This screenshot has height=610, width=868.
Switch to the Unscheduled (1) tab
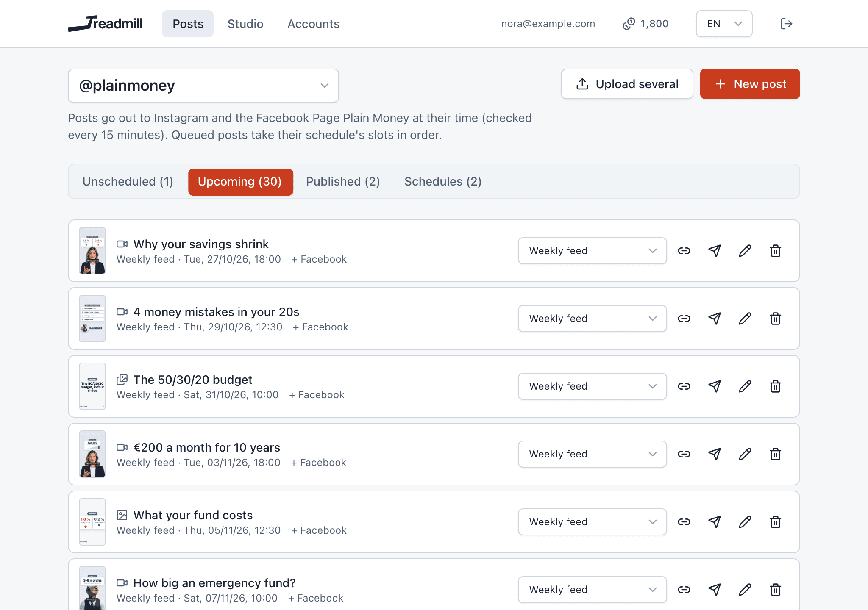pos(128,182)
